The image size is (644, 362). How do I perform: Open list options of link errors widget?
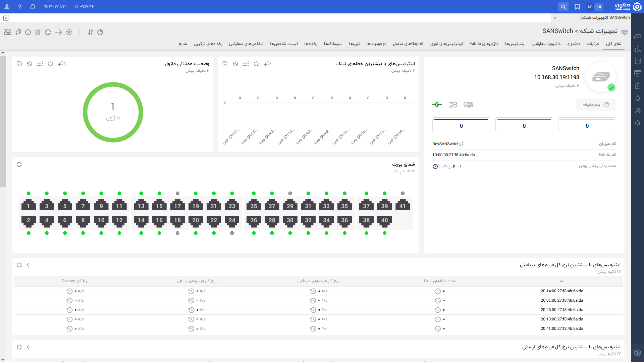click(x=246, y=64)
